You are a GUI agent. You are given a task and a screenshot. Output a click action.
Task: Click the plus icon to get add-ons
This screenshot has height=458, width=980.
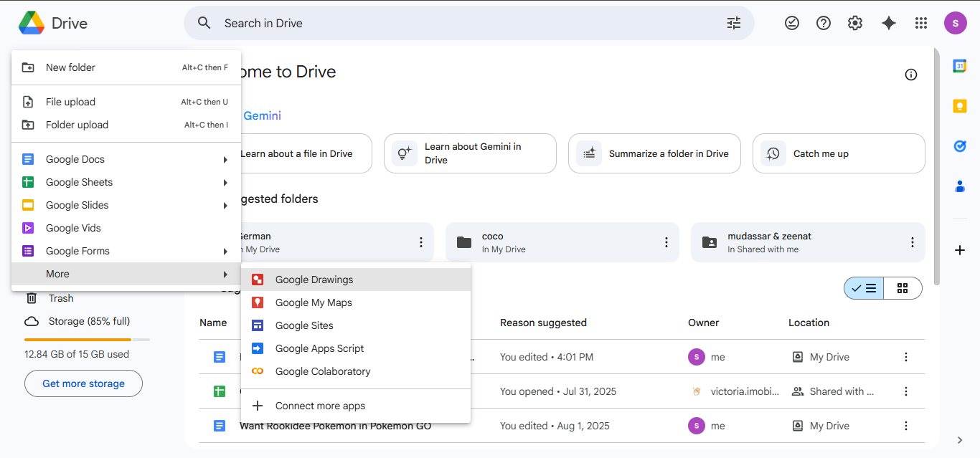coord(960,250)
